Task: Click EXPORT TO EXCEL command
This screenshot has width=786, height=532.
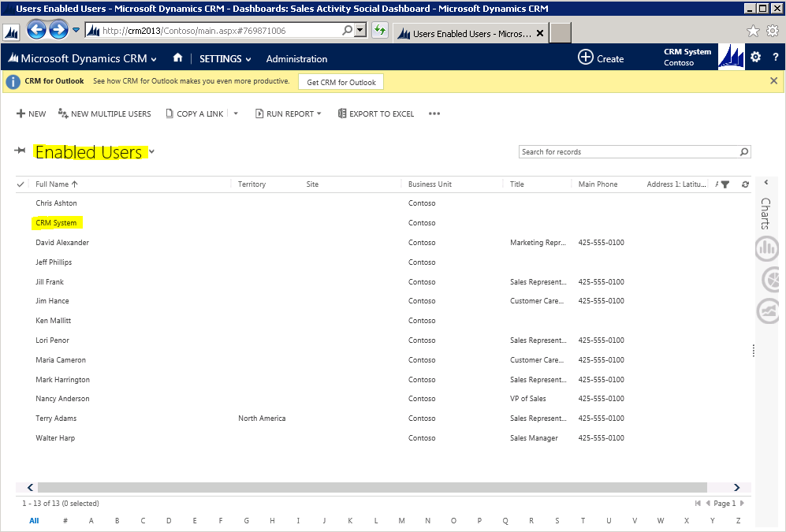Action: 376,113
